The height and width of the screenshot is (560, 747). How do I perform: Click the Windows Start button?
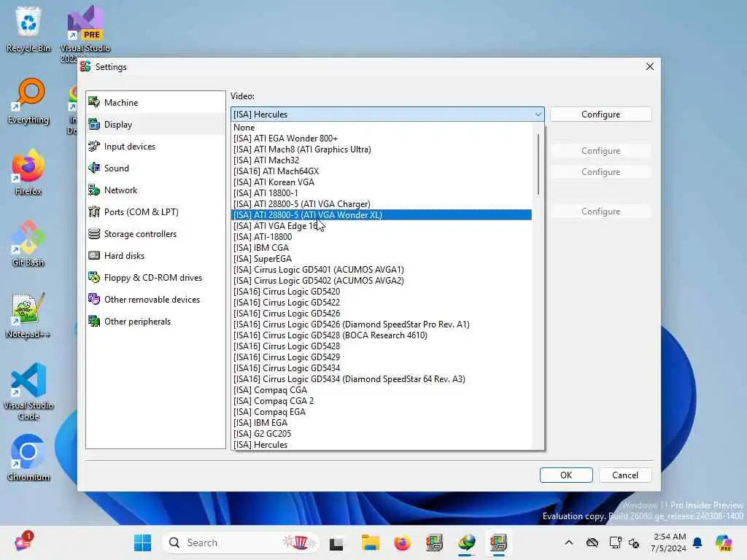(x=142, y=542)
